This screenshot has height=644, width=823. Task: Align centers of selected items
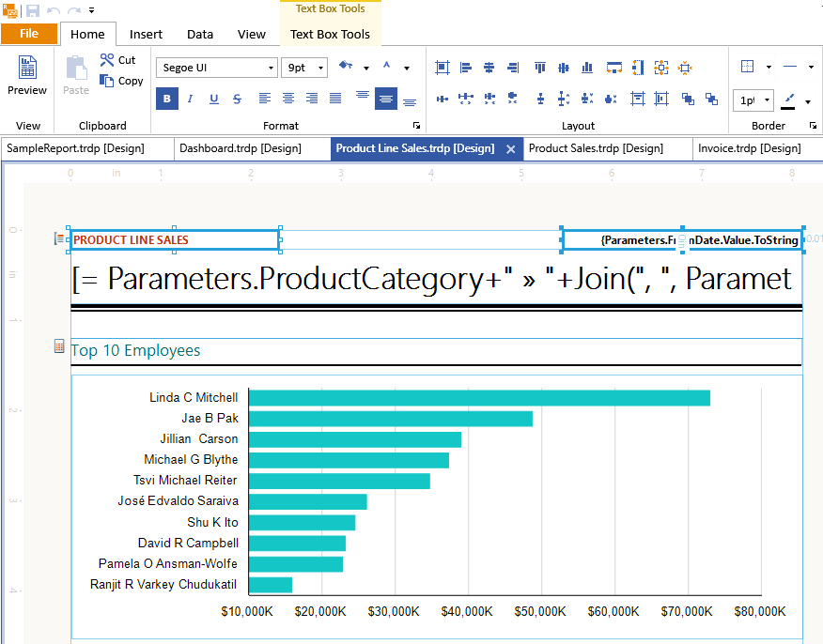coord(489,68)
